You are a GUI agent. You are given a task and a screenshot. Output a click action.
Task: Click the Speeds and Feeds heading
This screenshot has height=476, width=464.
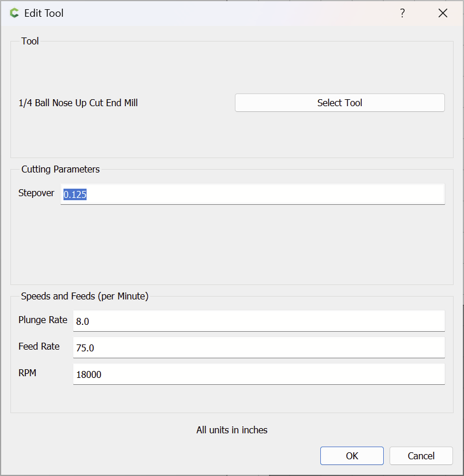[85, 297]
